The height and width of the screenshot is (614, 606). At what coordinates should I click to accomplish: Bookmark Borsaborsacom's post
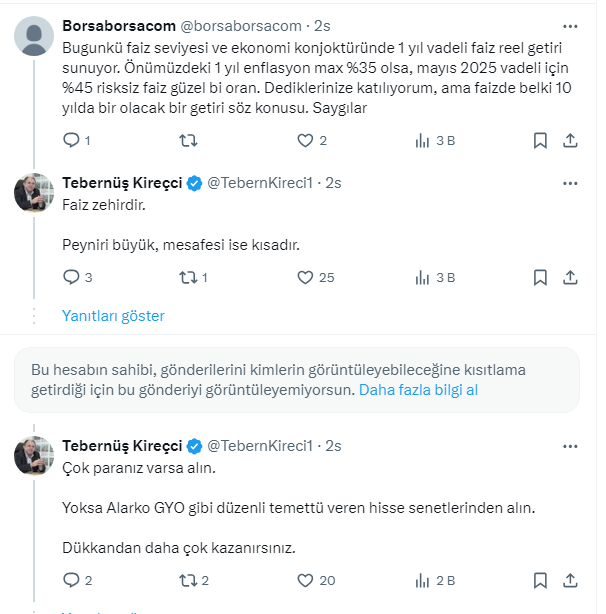coord(540,141)
